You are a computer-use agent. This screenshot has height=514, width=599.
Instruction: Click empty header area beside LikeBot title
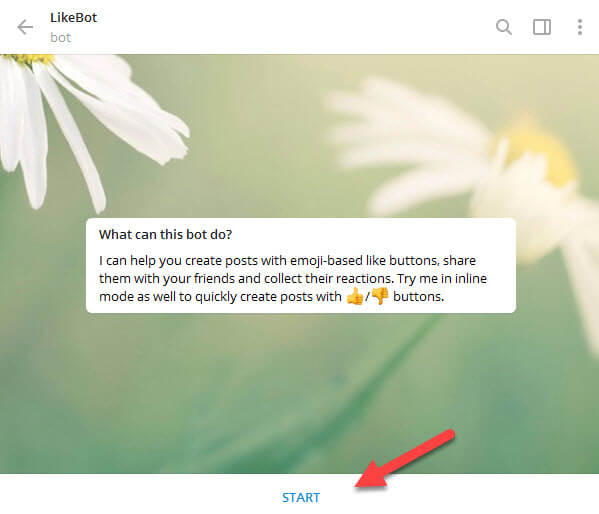294,27
